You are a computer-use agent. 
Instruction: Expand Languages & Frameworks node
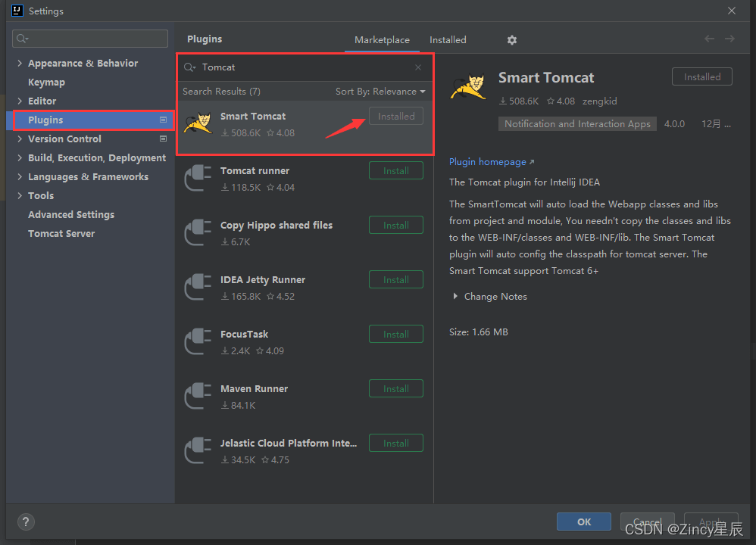point(20,177)
